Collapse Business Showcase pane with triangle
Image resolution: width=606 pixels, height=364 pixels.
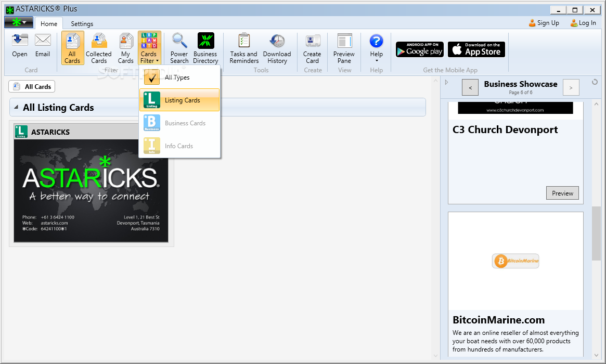[446, 82]
